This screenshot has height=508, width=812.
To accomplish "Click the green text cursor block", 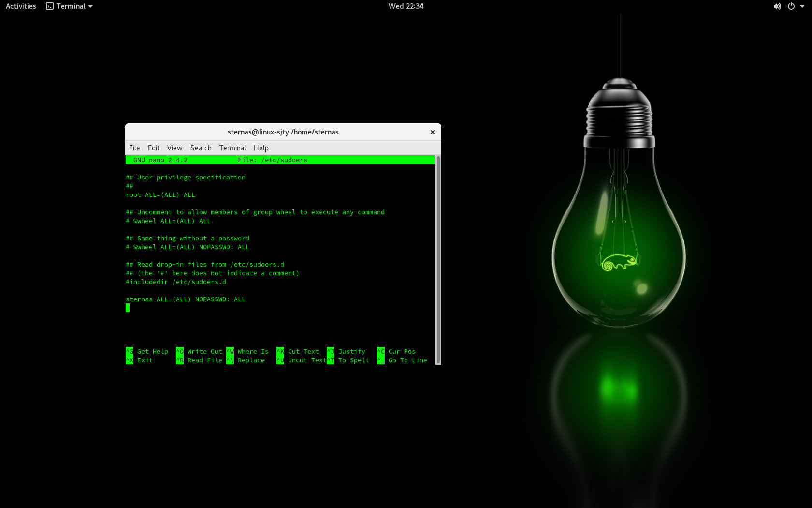I will click(x=128, y=308).
